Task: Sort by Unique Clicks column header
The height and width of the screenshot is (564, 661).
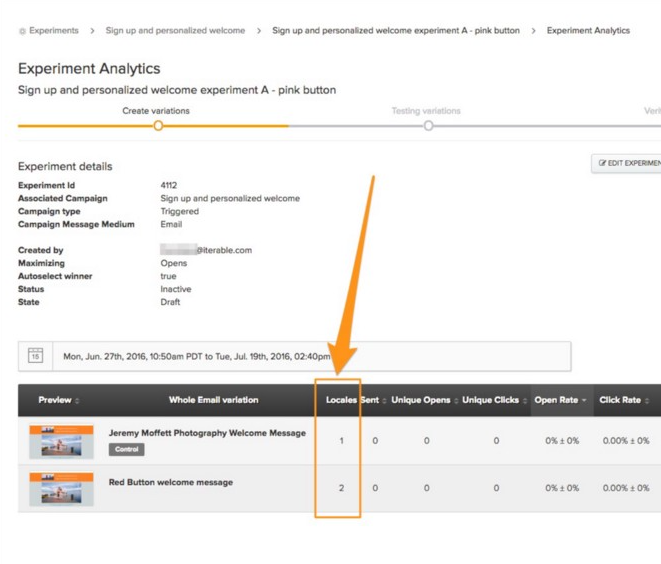Action: 490,400
